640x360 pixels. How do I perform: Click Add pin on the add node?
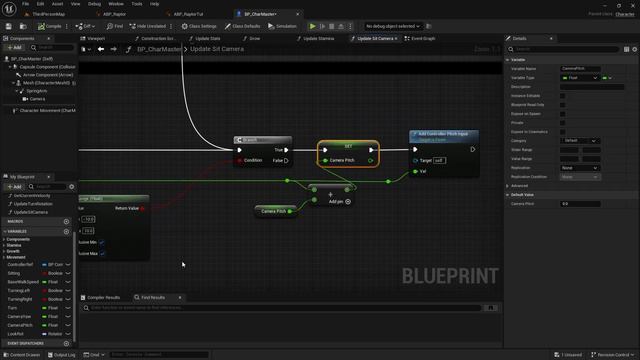pos(340,202)
